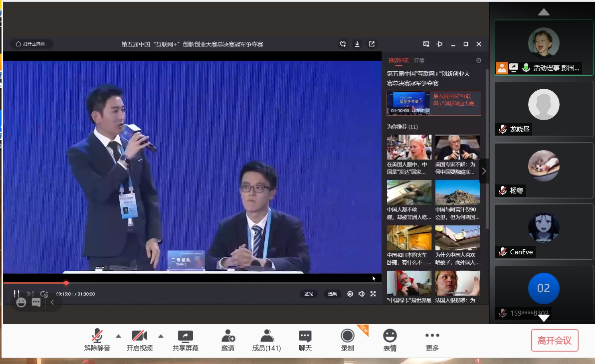
Task: Open the 聊天 chat panel
Action: (x=305, y=340)
